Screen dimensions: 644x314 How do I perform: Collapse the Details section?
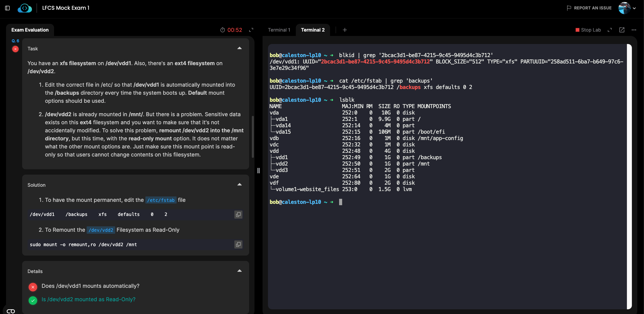click(239, 271)
